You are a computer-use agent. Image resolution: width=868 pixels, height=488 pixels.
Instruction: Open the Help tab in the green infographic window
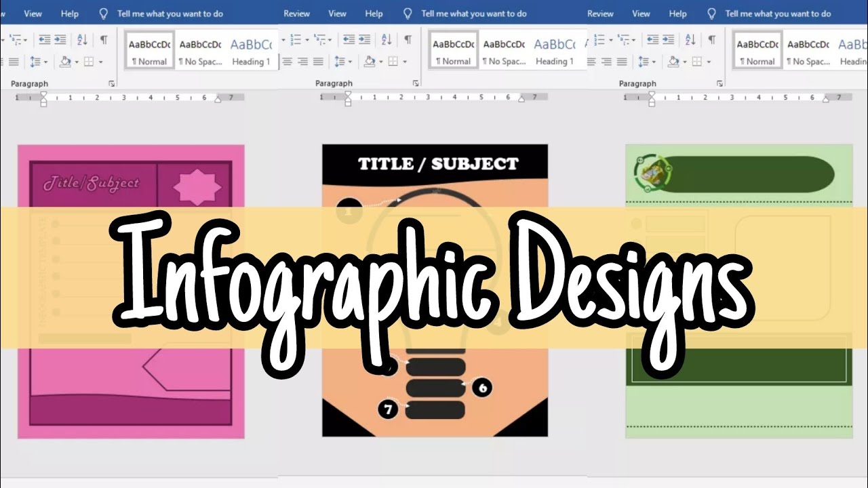point(677,14)
